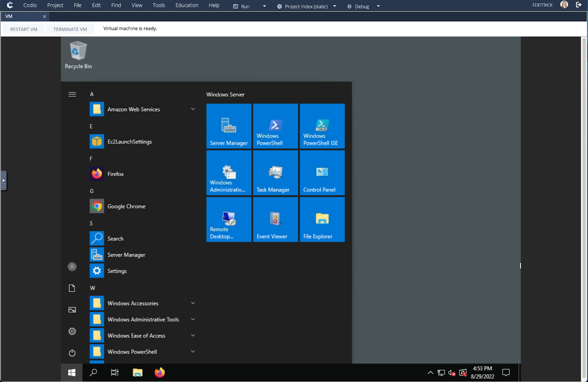Open the Tools menu

tap(159, 5)
